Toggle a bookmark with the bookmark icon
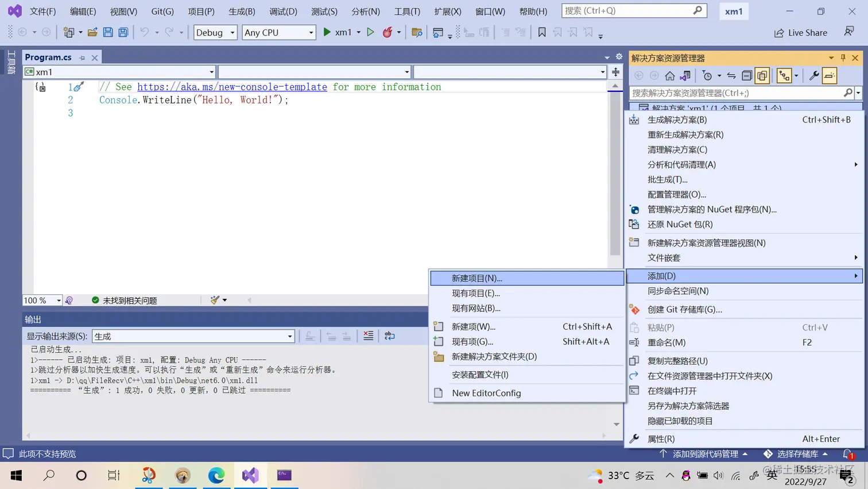Viewport: 868px width, 489px height. pos(542,33)
